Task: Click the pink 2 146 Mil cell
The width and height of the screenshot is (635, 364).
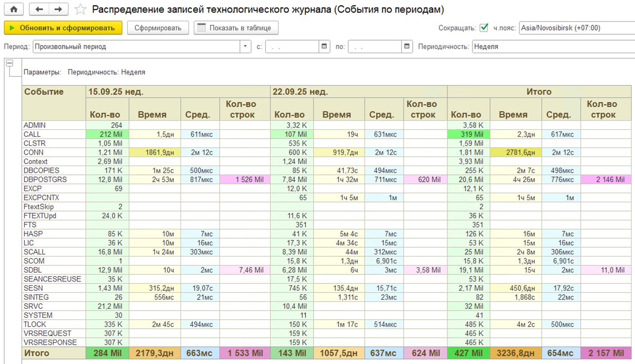Action: click(605, 179)
